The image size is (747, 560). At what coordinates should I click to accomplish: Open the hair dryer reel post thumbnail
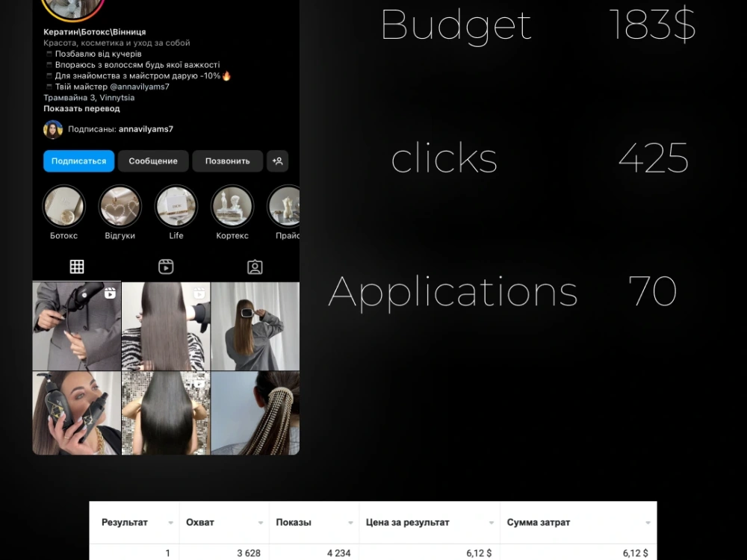(77, 326)
